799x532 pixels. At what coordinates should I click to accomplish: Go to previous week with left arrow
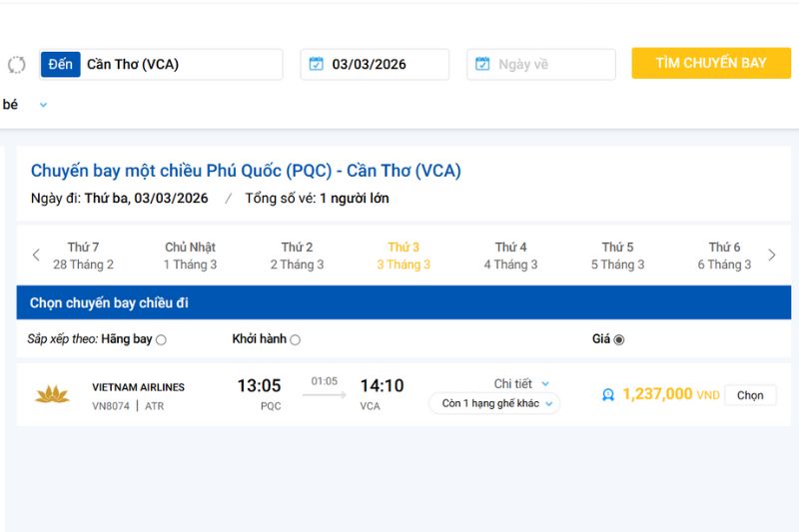[36, 256]
